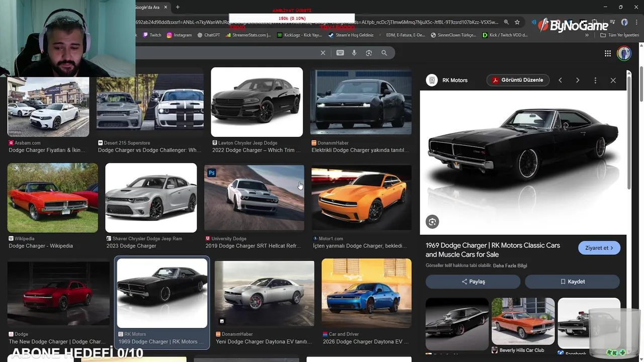Click the Kaydet save button
644x362 pixels.
click(573, 282)
